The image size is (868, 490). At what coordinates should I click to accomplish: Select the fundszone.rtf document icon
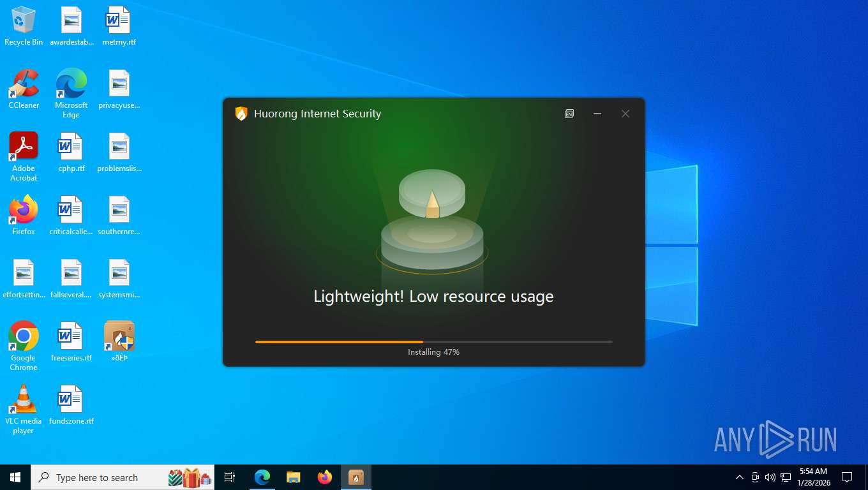(x=71, y=405)
